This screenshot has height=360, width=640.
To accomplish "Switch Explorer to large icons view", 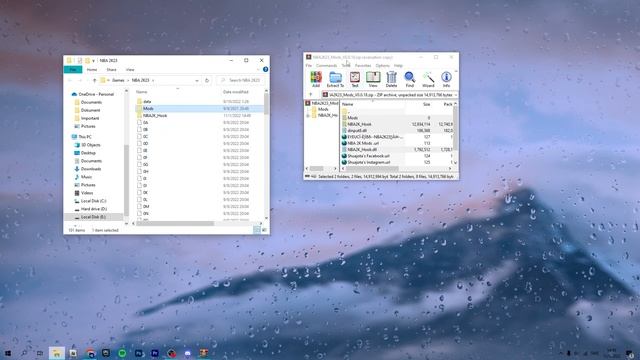I will pos(264,230).
